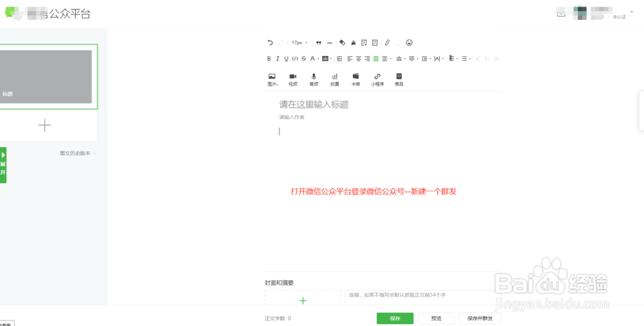Viewport: 644px width, 326px height.
Task: Click the 保存并群发 button
Action: click(480, 319)
